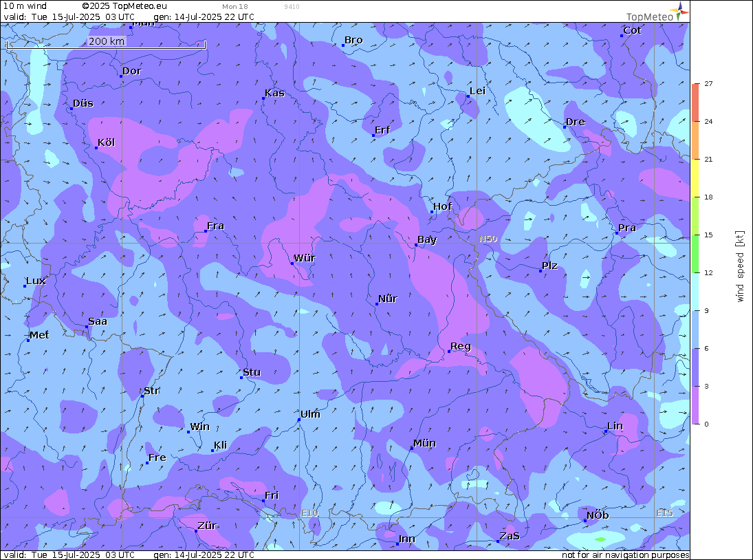Click the '©2025 TopMeteo.eu' copyright text
This screenshot has height=560, width=753.
[x=124, y=6]
